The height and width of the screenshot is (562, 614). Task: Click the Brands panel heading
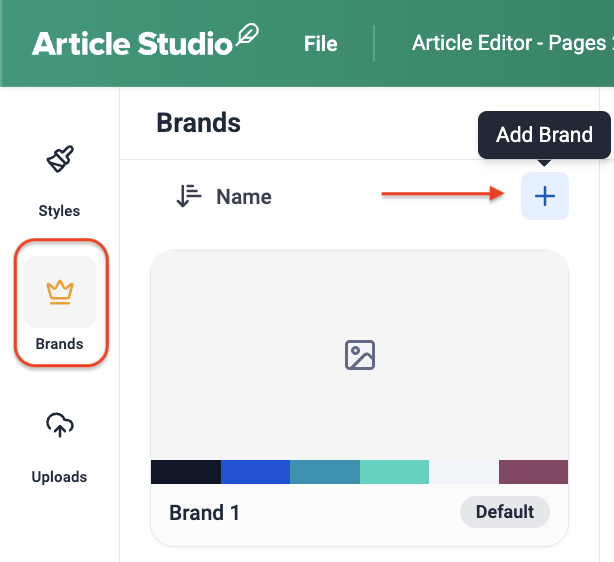pyautogui.click(x=198, y=123)
